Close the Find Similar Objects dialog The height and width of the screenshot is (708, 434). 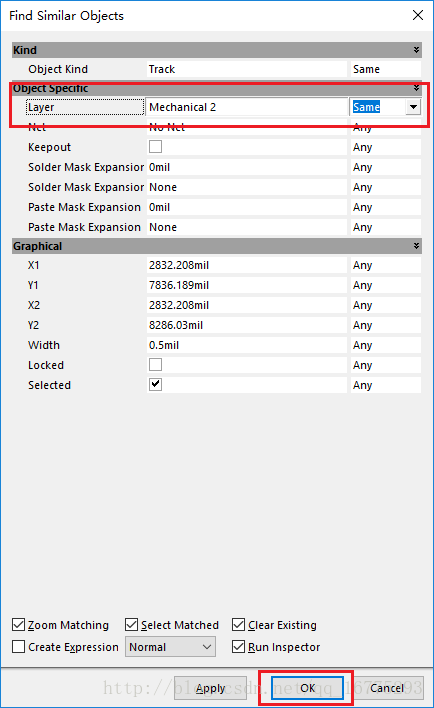[x=418, y=15]
